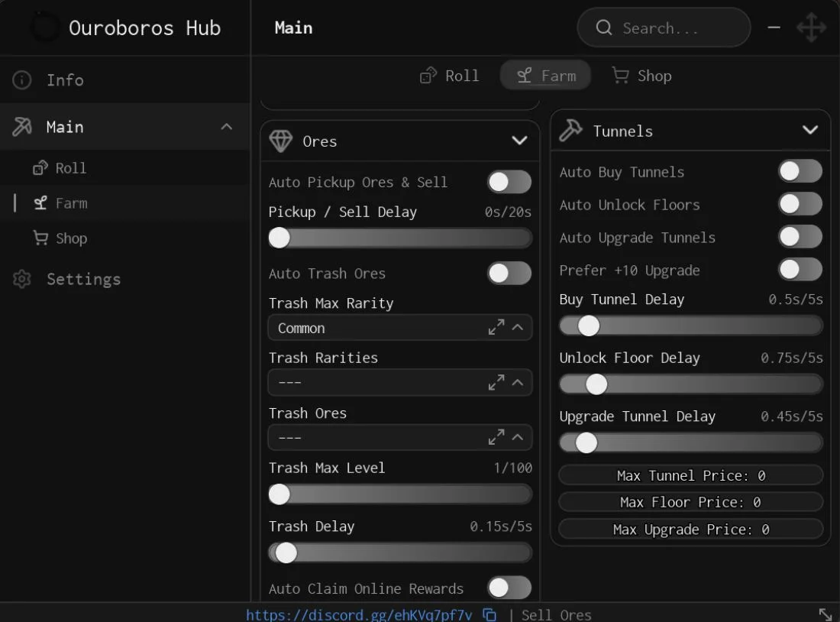Expand Trash Ores list with the enlarge icon
Viewport: 840px width, 622px height.
(x=496, y=437)
